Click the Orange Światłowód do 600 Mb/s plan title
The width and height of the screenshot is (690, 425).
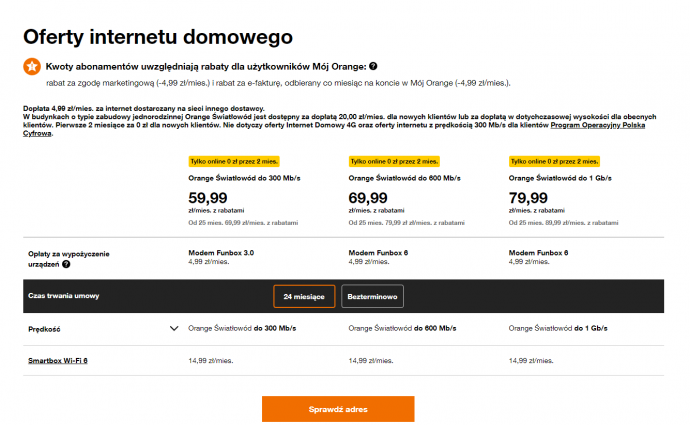pos(404,178)
